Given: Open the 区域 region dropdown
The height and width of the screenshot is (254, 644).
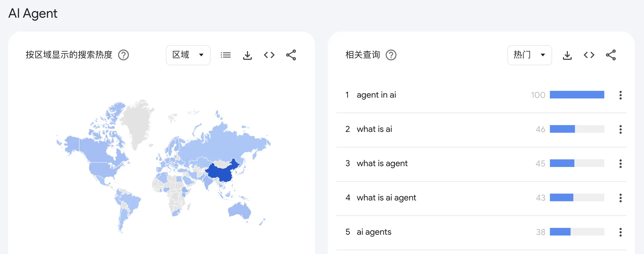Looking at the screenshot, I should pos(188,55).
